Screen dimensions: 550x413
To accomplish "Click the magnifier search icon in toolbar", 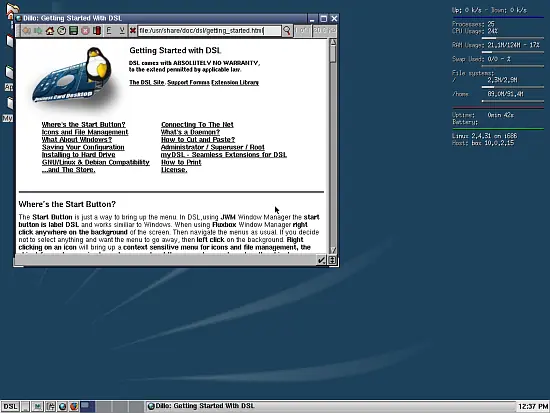I will click(x=287, y=31).
